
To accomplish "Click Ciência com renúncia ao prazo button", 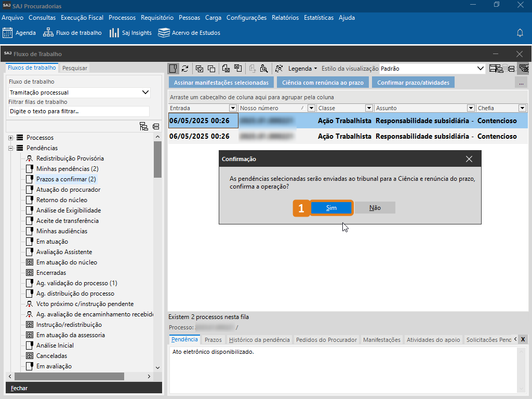I will coord(323,83).
